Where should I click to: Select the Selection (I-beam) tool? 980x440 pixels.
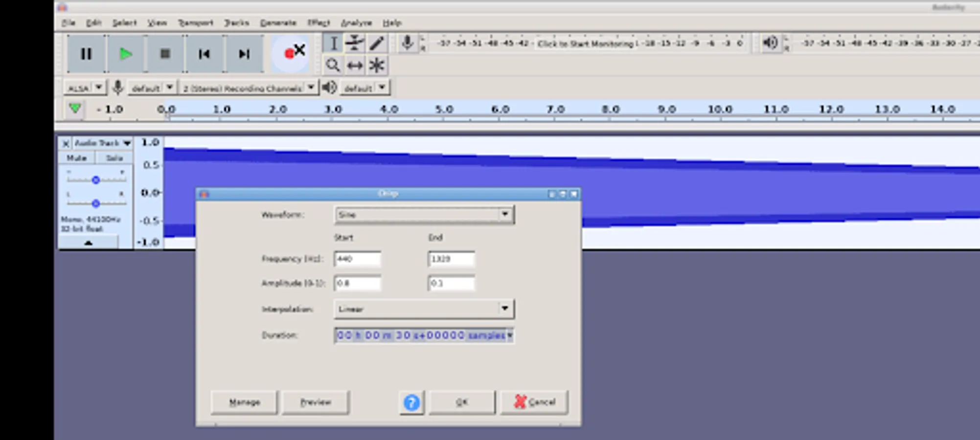[x=333, y=43]
